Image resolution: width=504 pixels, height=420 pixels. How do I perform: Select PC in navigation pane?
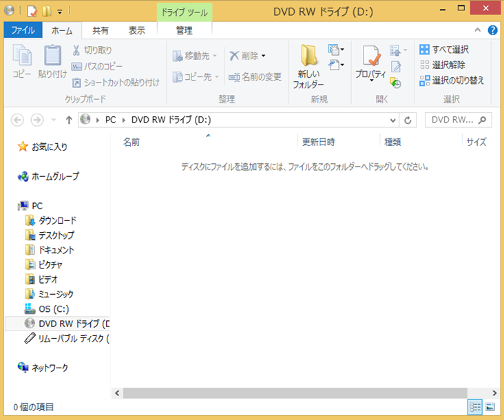pos(30,206)
